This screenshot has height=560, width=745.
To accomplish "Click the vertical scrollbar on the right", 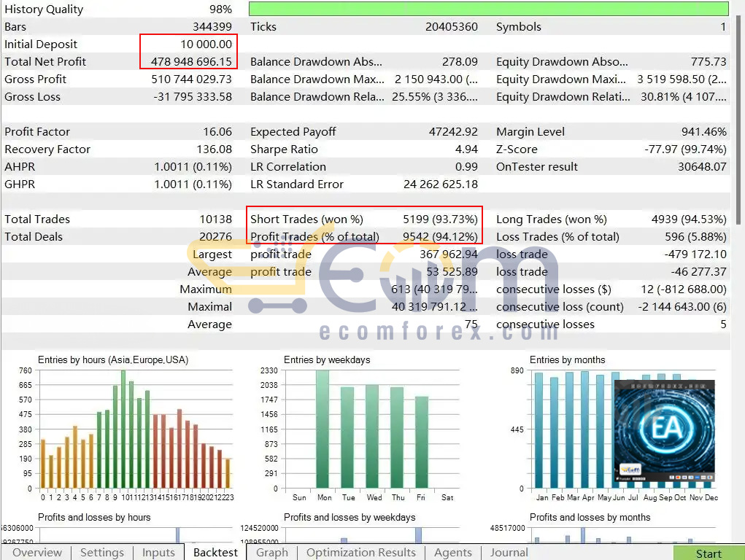I will (x=738, y=146).
